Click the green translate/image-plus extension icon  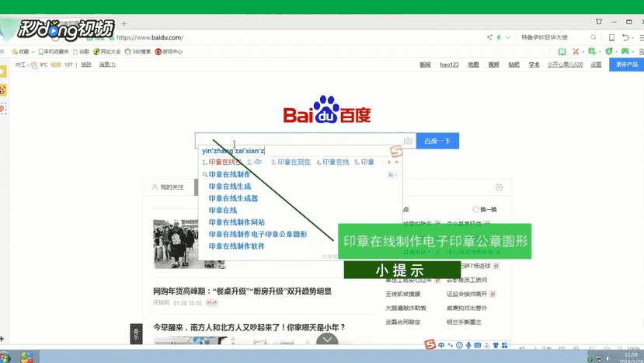[592, 51]
